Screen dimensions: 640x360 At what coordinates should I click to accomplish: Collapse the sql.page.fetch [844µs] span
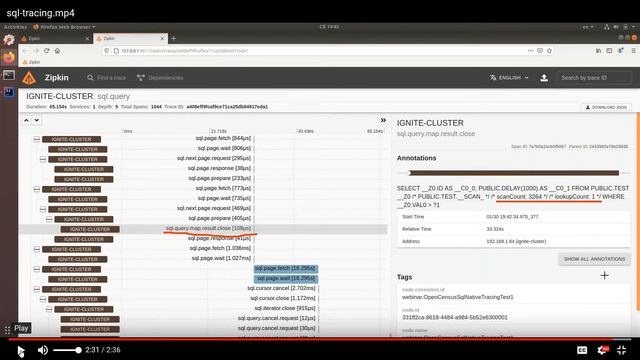coord(37,139)
